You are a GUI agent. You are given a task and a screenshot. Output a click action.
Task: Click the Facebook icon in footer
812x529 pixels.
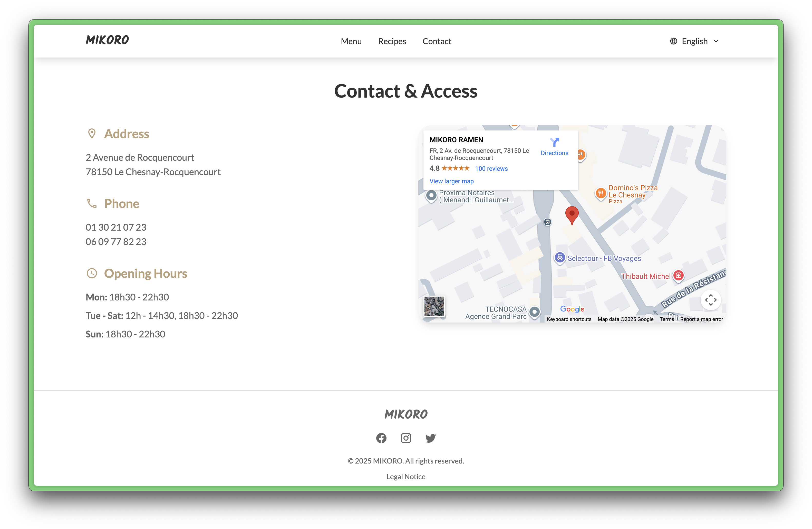point(381,438)
